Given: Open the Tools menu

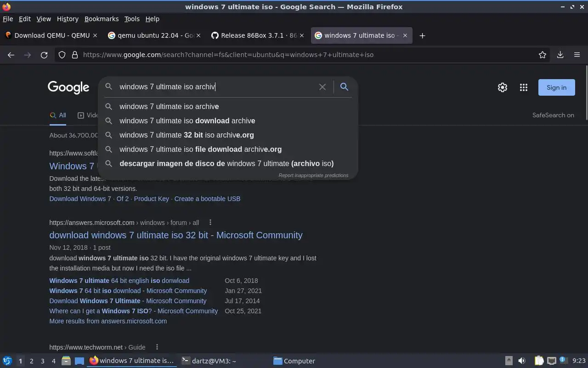Looking at the screenshot, I should point(132,19).
